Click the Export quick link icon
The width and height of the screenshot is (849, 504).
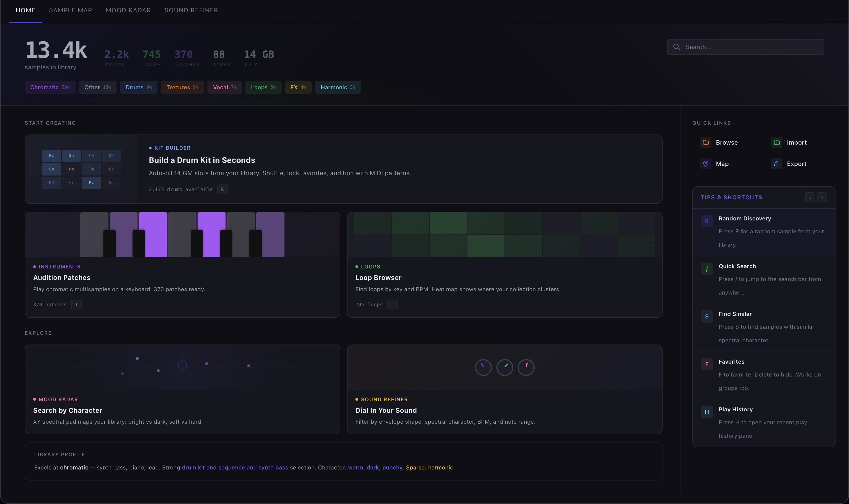pos(777,164)
